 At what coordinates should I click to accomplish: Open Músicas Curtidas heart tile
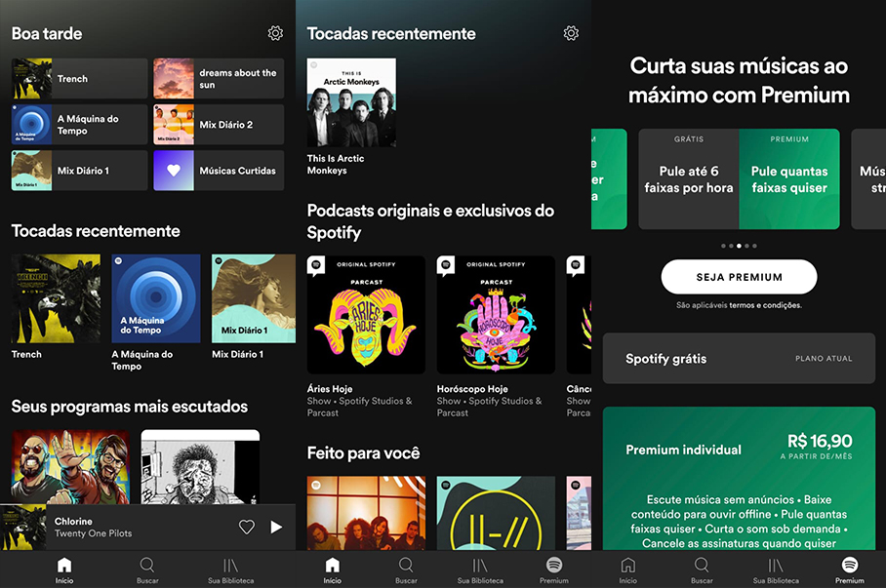[219, 170]
